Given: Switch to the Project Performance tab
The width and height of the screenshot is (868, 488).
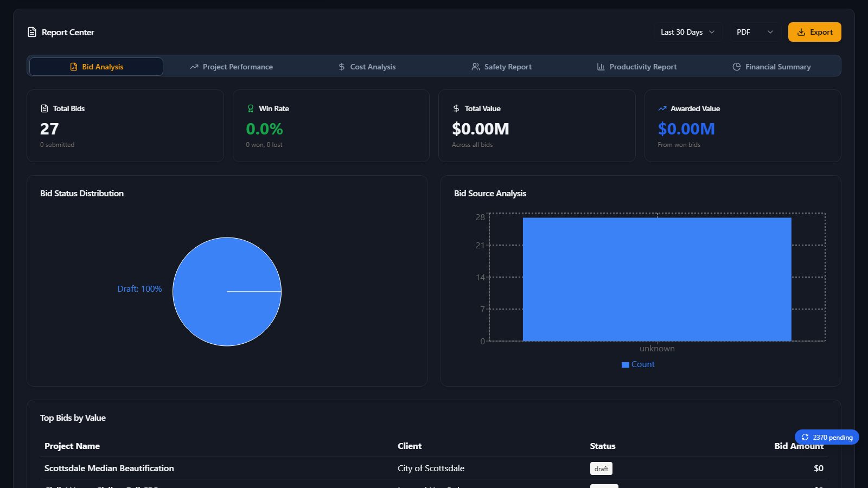Looking at the screenshot, I should point(232,67).
